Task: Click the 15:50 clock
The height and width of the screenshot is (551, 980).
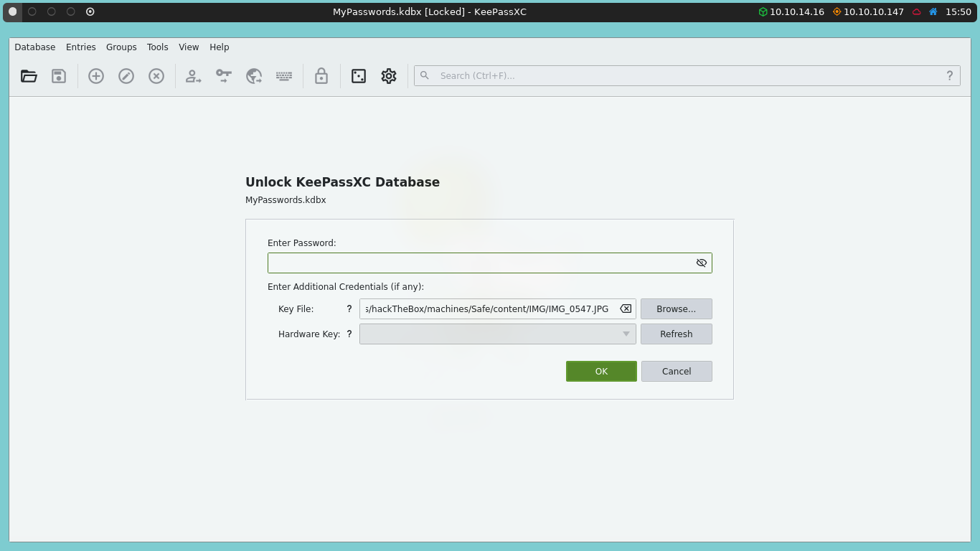Action: 958,12
